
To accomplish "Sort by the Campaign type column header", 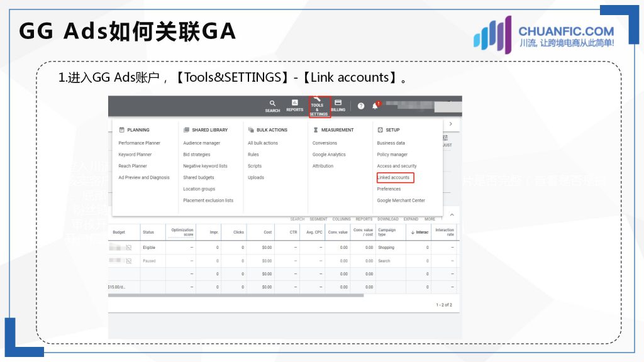I will (387, 233).
